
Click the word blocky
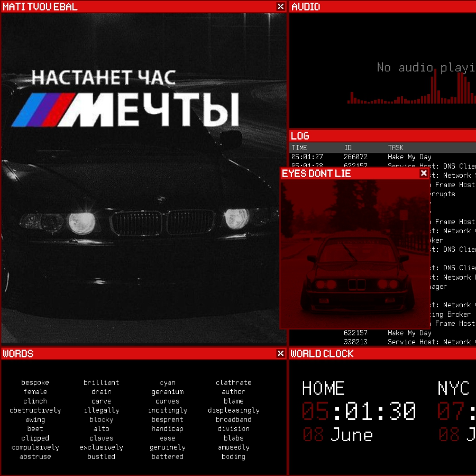[102, 419]
